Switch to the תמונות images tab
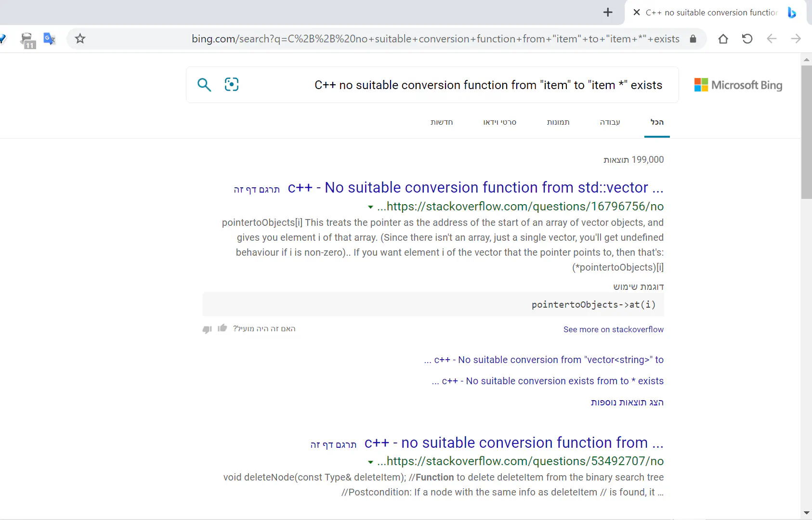The height and width of the screenshot is (520, 812). tap(558, 122)
